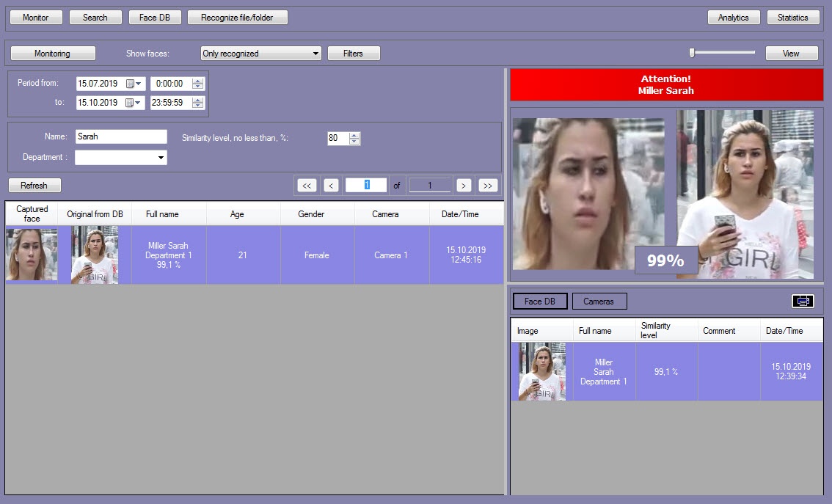Open the Period from date calendar picker
This screenshot has width=832, height=504.
pos(134,84)
